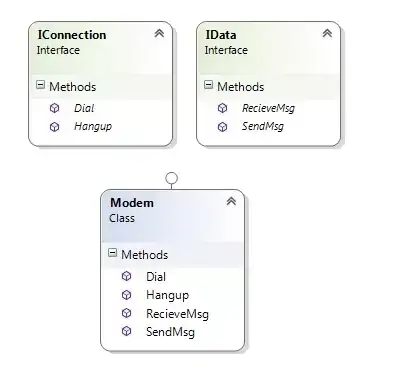Click the RecieveMsg method icon in IData
Viewport: 398px width, 377px height.
[x=222, y=108]
